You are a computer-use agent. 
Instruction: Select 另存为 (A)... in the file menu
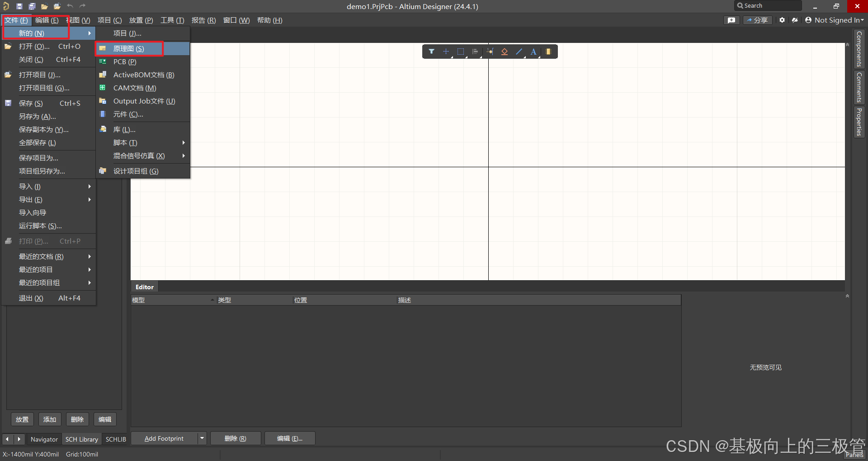49,117
